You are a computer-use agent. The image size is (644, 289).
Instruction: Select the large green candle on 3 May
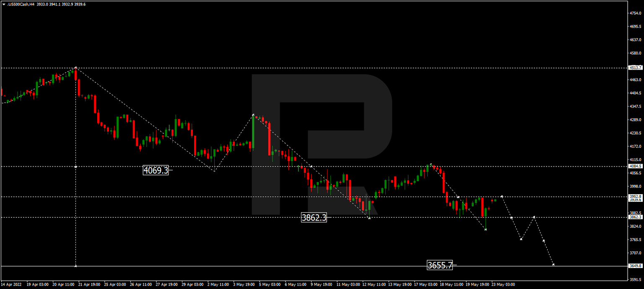254,130
